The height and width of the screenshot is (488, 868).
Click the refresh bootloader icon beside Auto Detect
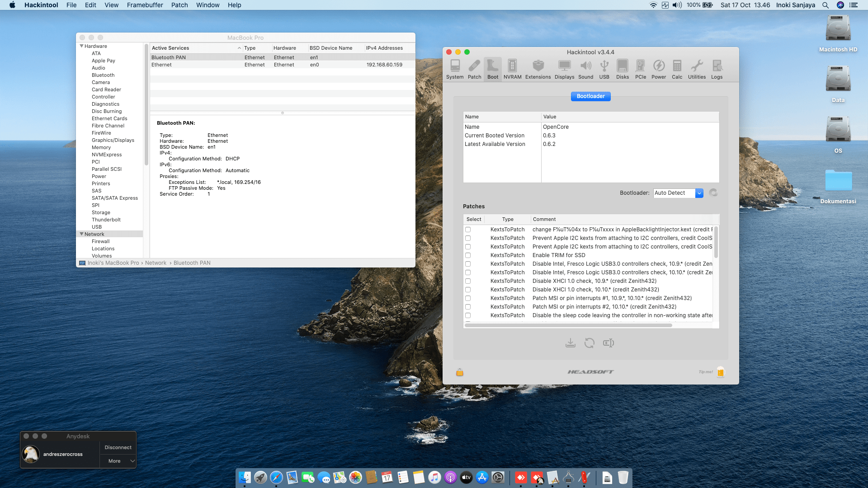713,193
